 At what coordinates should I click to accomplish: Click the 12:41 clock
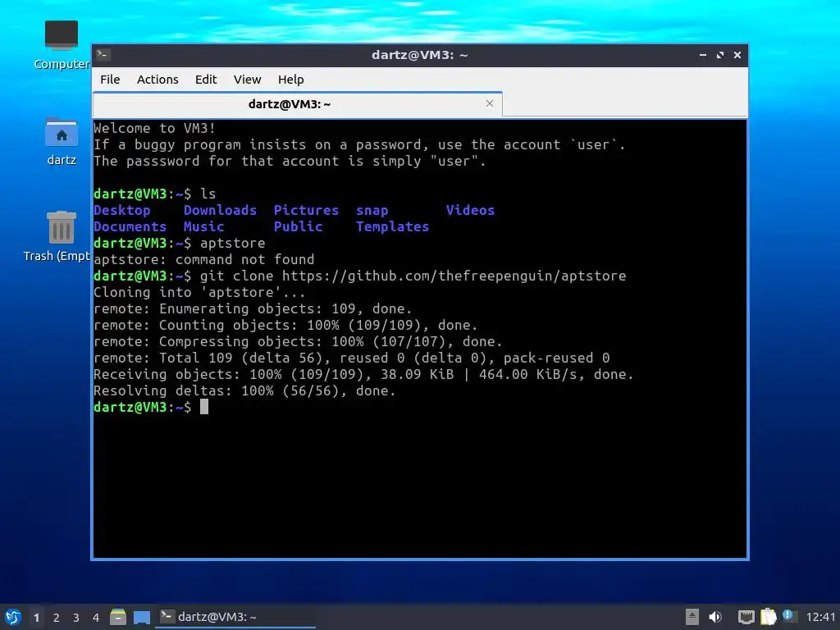pyautogui.click(x=820, y=617)
